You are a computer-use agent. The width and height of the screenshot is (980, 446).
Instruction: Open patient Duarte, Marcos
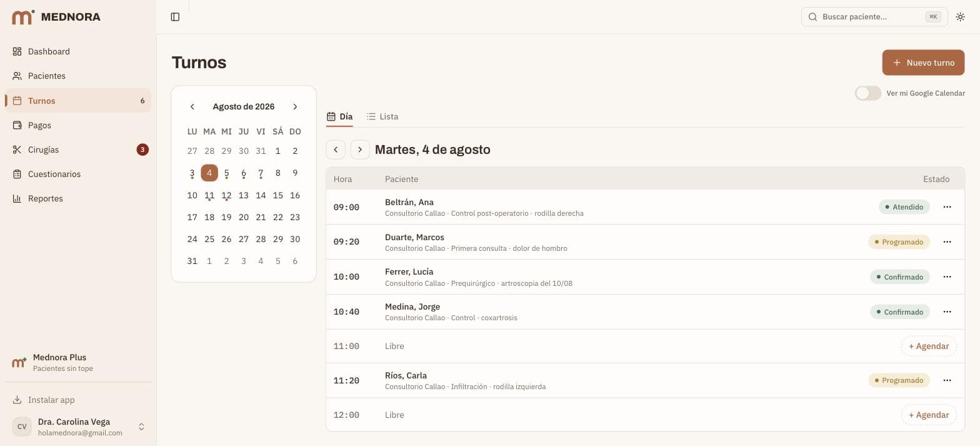[414, 237]
